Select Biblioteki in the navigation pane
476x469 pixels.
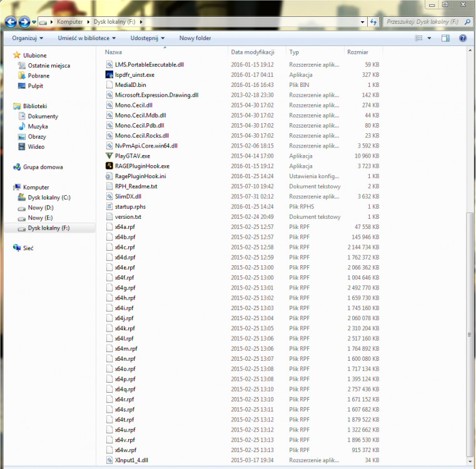pos(35,106)
